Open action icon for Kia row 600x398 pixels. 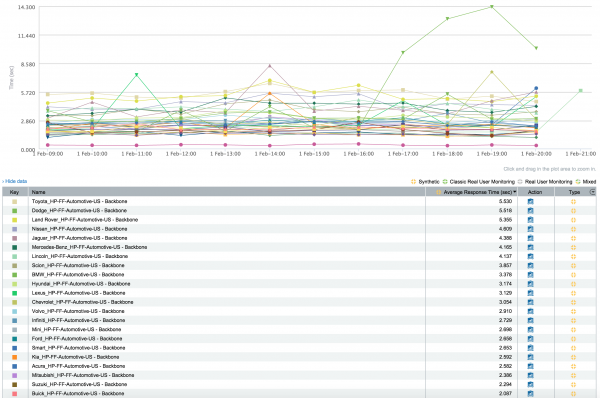[x=530, y=357]
